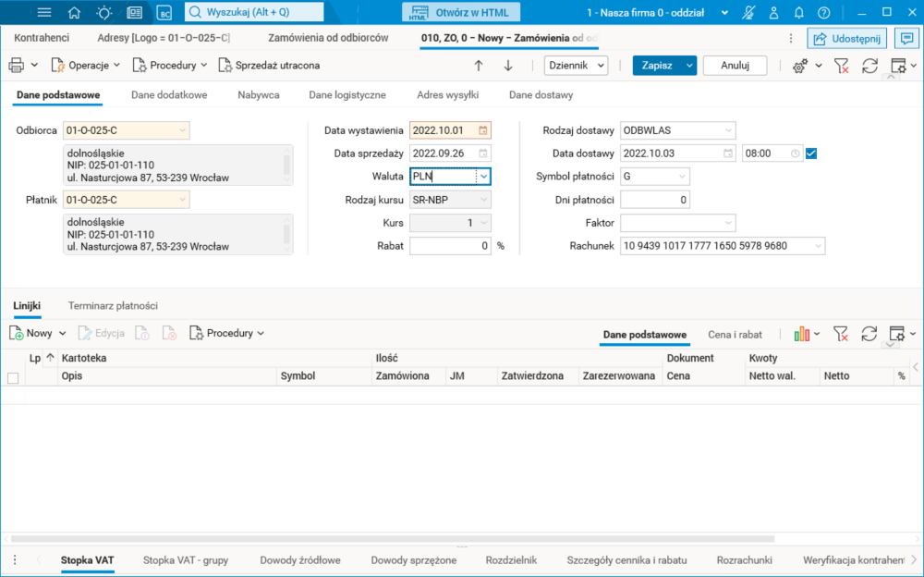Click the Zapisz button
This screenshot has width=924, height=577.
click(x=657, y=66)
